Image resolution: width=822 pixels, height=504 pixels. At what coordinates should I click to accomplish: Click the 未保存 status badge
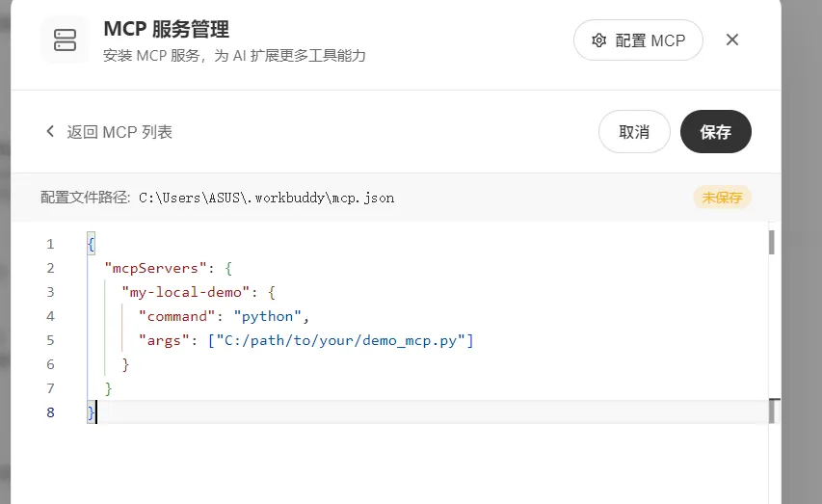[722, 198]
